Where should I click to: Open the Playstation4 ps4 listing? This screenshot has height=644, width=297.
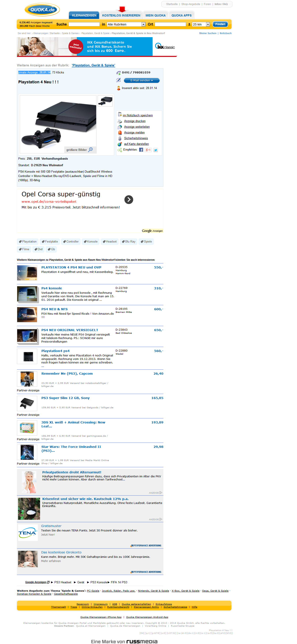[x=55, y=351]
